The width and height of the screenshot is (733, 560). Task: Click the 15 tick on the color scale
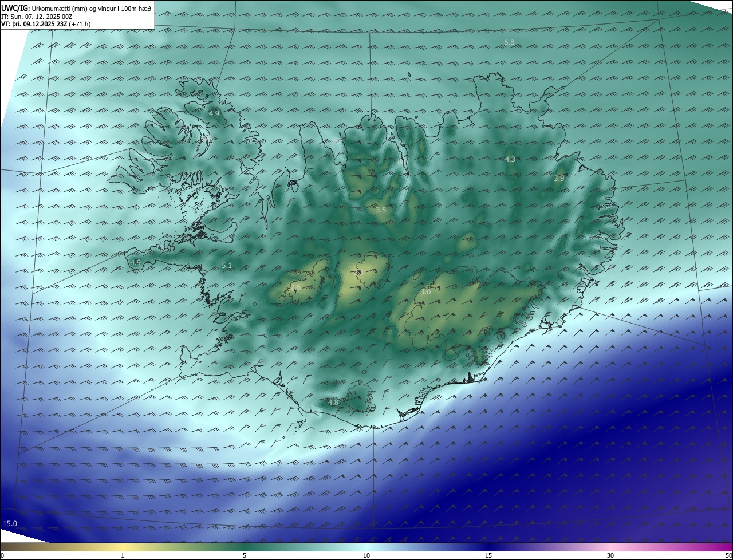coord(488,555)
